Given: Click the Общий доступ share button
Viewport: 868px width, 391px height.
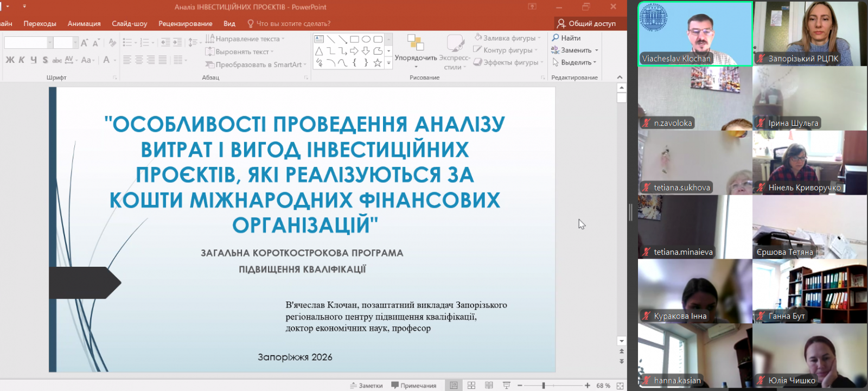Looking at the screenshot, I should click(x=586, y=23).
